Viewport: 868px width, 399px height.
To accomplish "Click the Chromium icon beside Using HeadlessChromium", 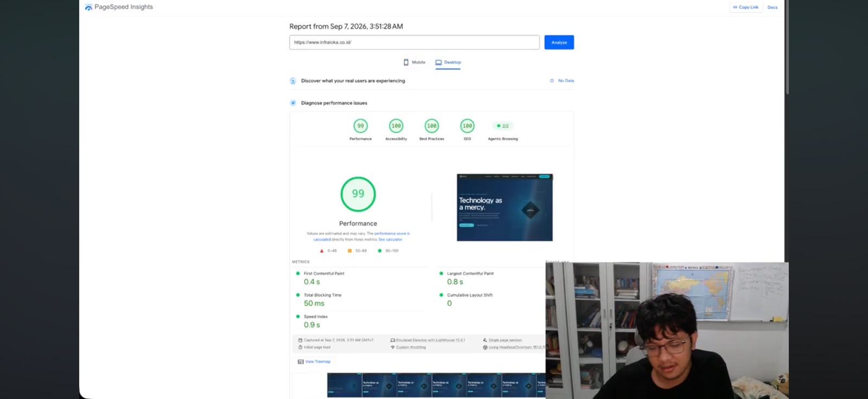I will 485,347.
